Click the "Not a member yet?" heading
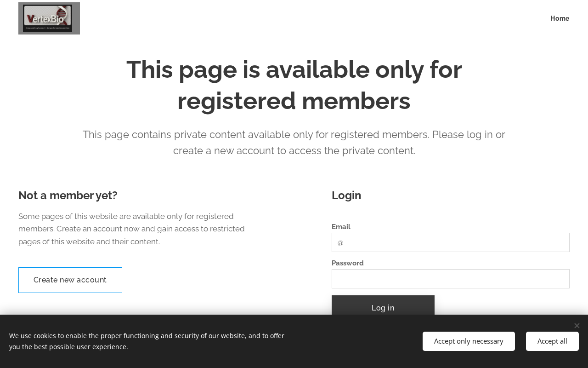 pyautogui.click(x=68, y=195)
